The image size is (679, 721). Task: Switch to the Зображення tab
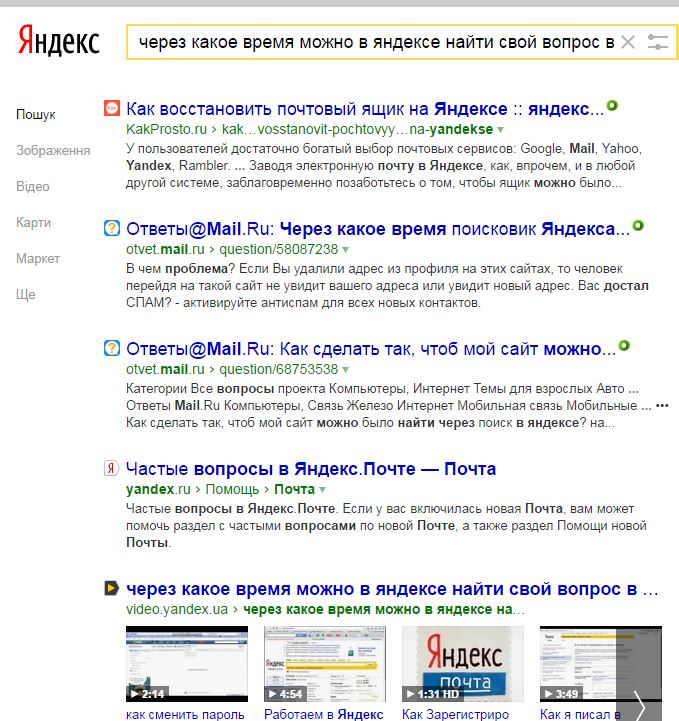[x=53, y=150]
